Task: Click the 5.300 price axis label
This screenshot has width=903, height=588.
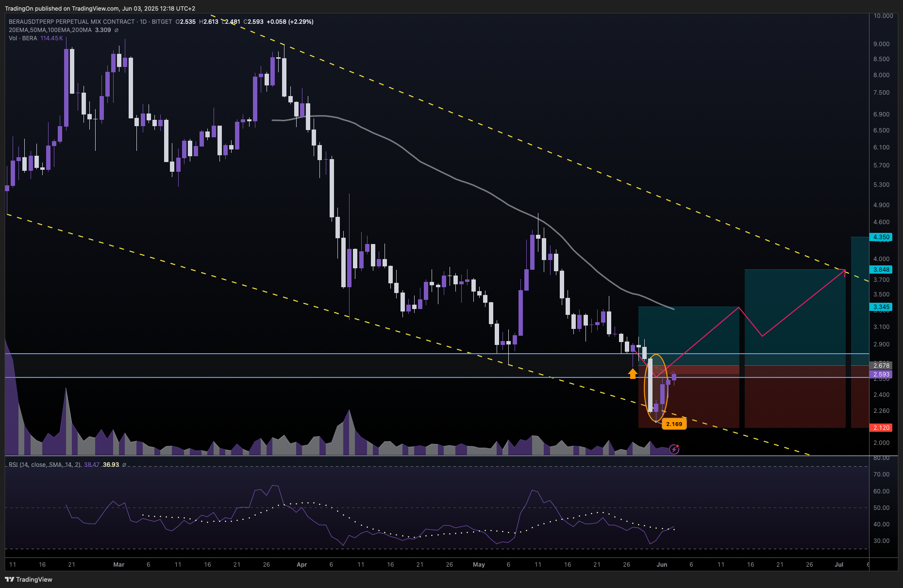Action: tap(882, 185)
